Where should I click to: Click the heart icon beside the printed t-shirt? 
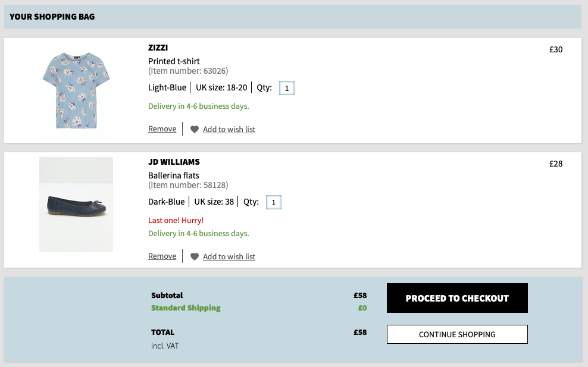coord(194,129)
